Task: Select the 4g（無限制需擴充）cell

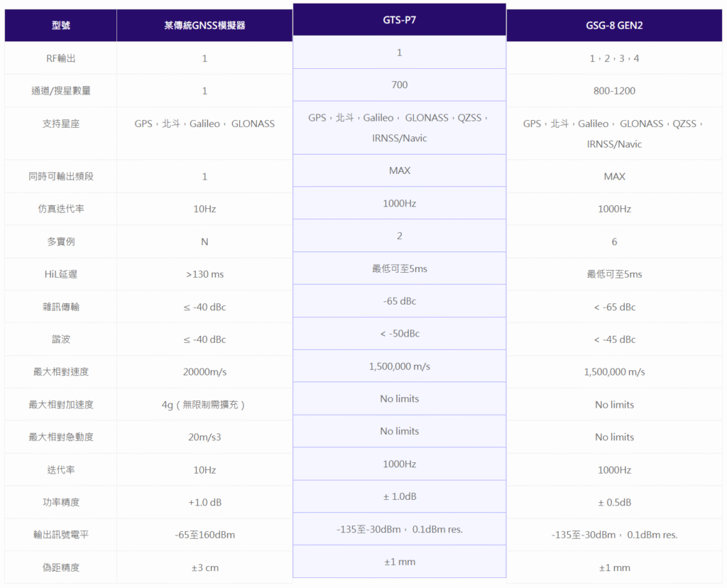Action: pos(203,405)
